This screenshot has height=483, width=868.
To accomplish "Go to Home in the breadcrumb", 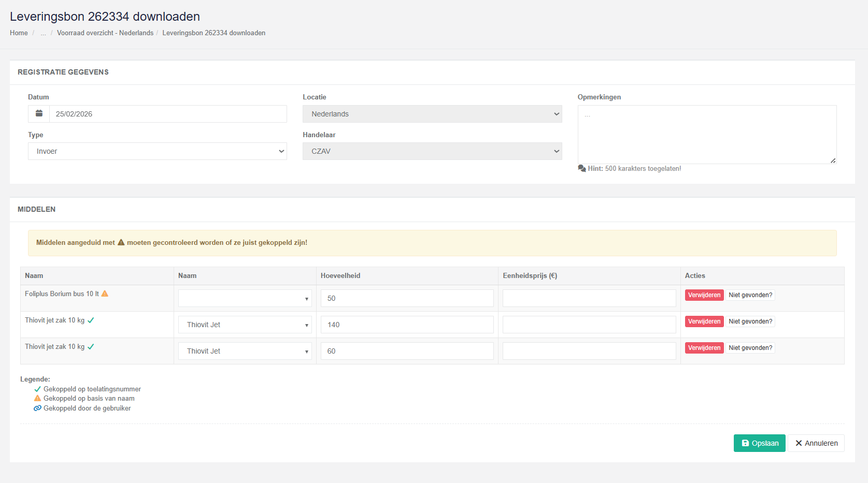I will coord(19,33).
